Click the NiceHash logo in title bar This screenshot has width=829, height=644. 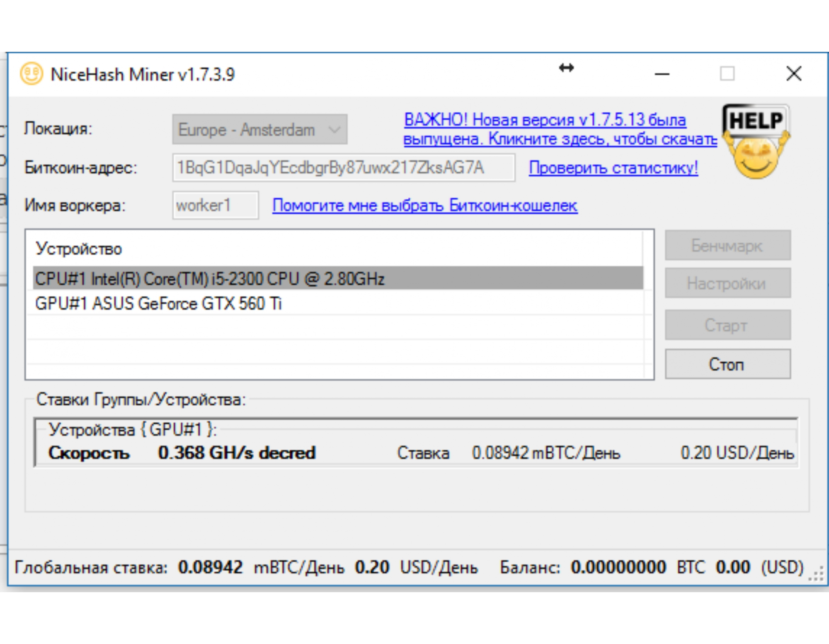pyautogui.click(x=32, y=74)
